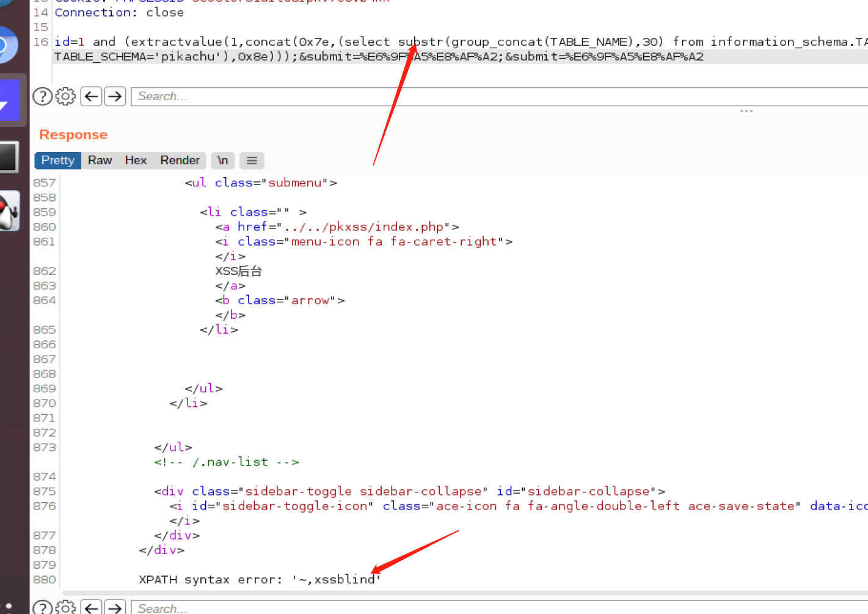Click the XPATH syntax error line
Screen dimensions: 868x614
pos(260,579)
